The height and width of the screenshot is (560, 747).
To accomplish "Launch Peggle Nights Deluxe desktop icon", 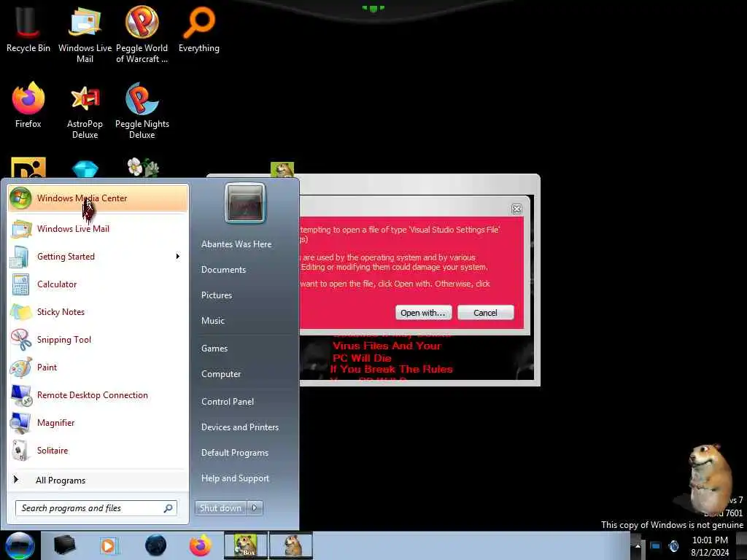I will 142,111.
